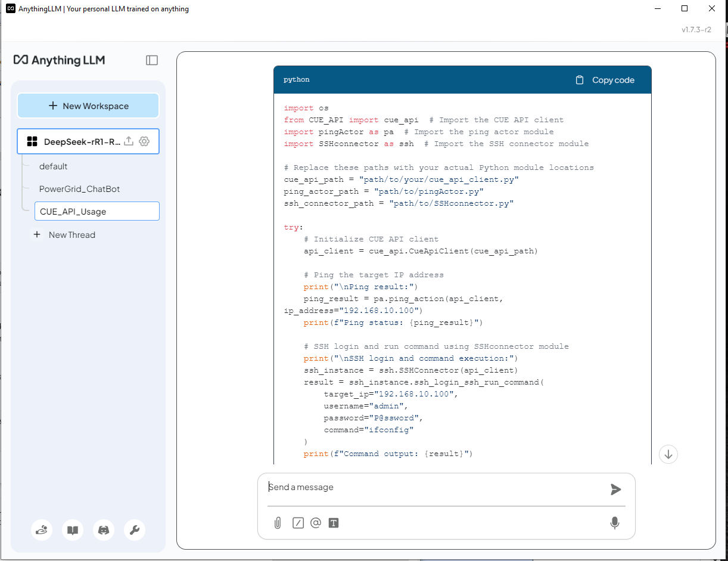728x561 pixels.
Task: Open the text size icon
Action: (334, 523)
